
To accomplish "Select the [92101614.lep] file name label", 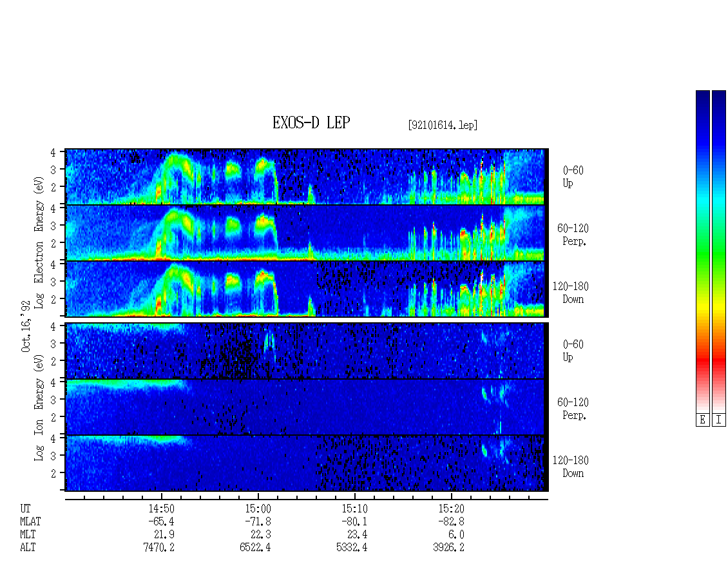I will (443, 124).
